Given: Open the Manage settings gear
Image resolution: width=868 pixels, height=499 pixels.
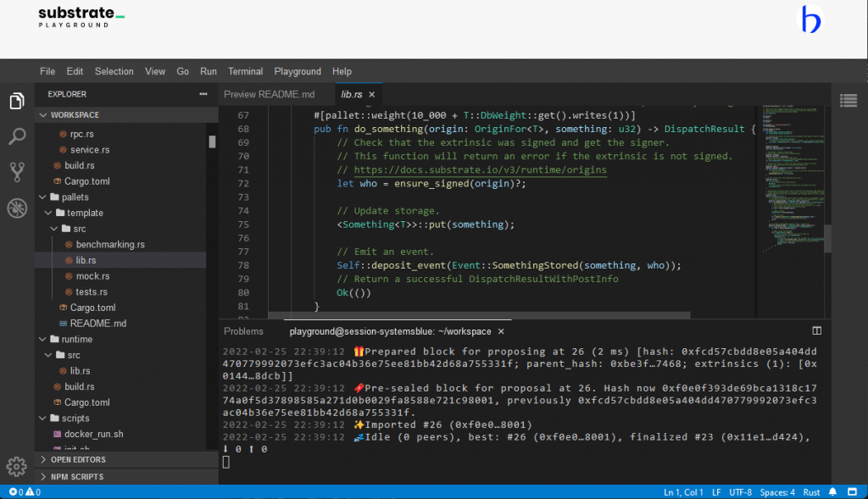Looking at the screenshot, I should point(16,466).
